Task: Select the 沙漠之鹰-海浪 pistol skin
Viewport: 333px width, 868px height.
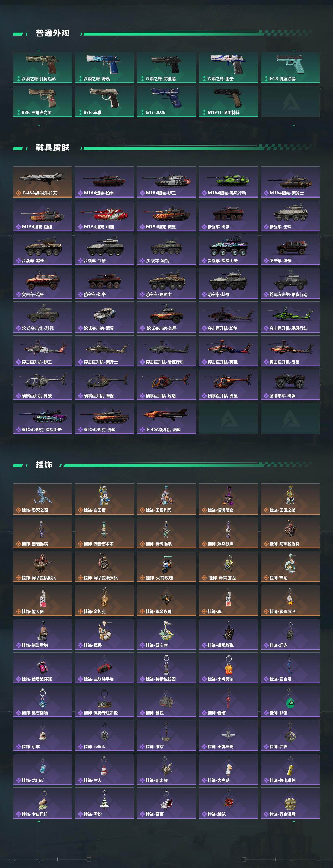Action: (104, 67)
